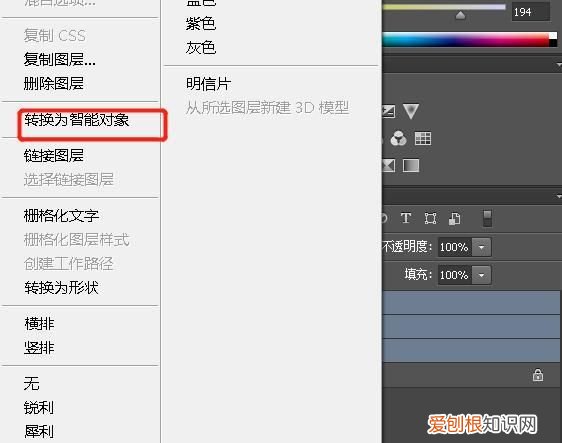562x443 pixels.
Task: Select the topmost highlighted layer row
Action: (471, 303)
